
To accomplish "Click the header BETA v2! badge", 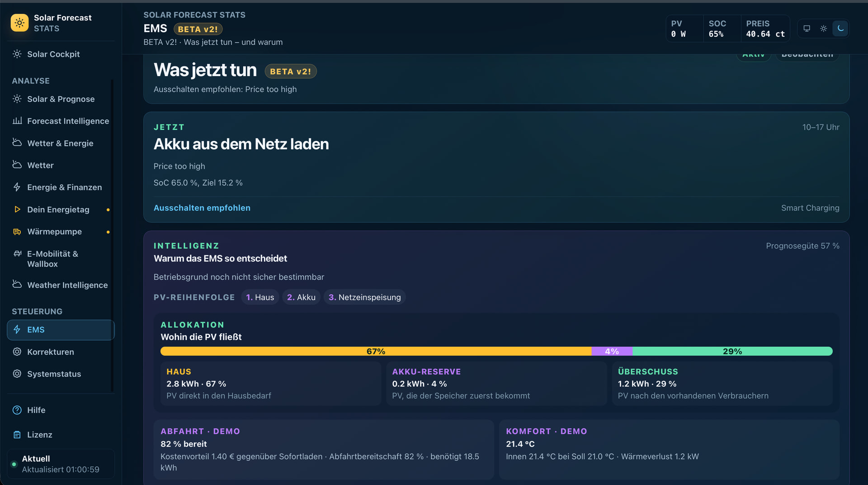I will [198, 29].
